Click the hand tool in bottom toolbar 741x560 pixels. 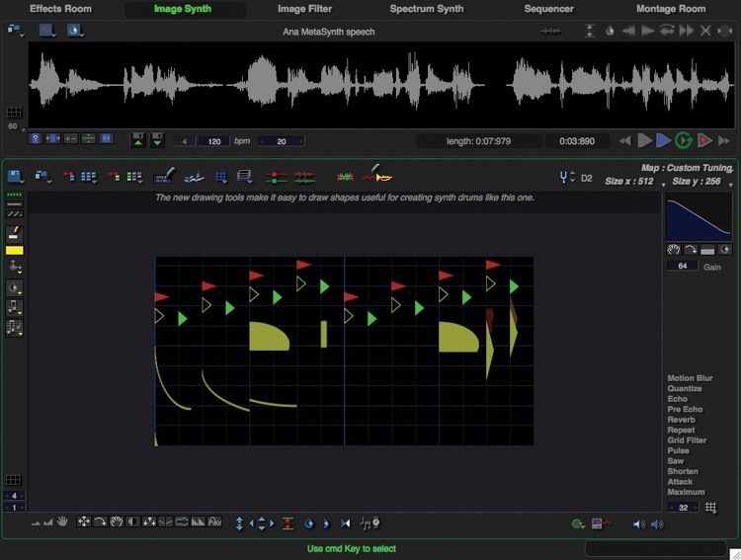point(61,521)
